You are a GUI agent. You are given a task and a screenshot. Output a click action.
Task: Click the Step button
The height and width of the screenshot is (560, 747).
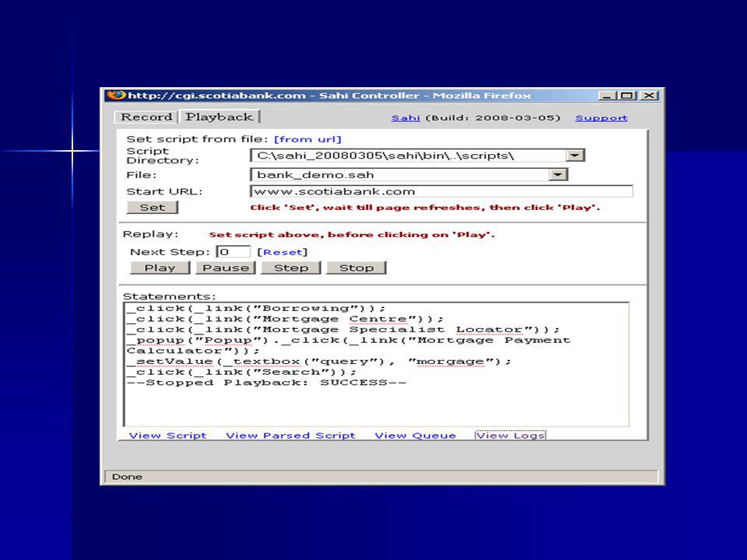[291, 268]
